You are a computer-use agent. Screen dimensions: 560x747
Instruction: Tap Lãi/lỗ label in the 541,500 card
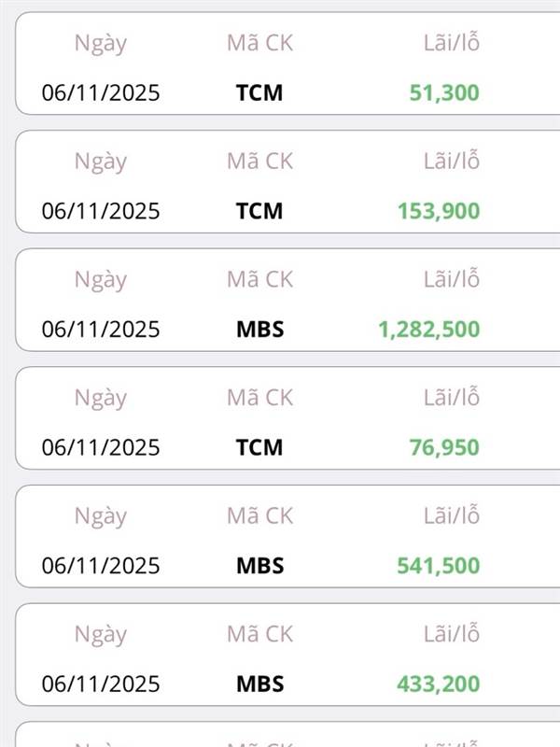point(452,515)
